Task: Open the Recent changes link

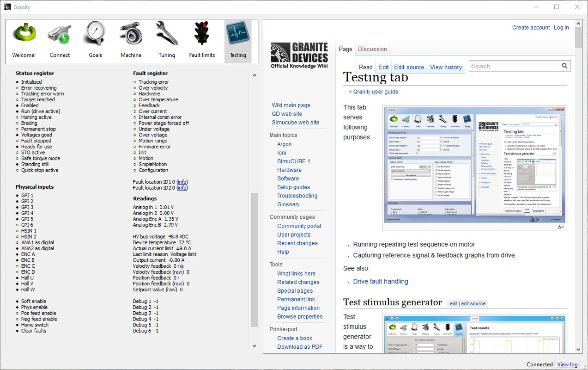Action: 297,243
